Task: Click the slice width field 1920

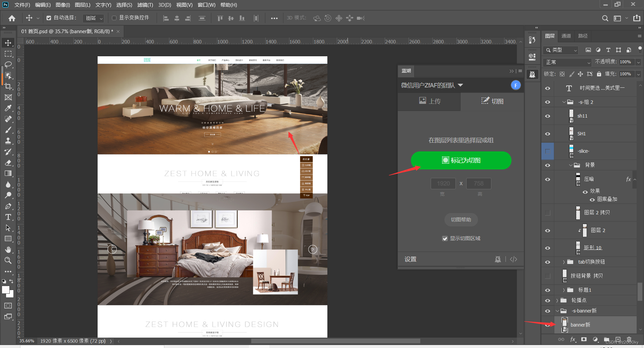Action: [443, 184]
